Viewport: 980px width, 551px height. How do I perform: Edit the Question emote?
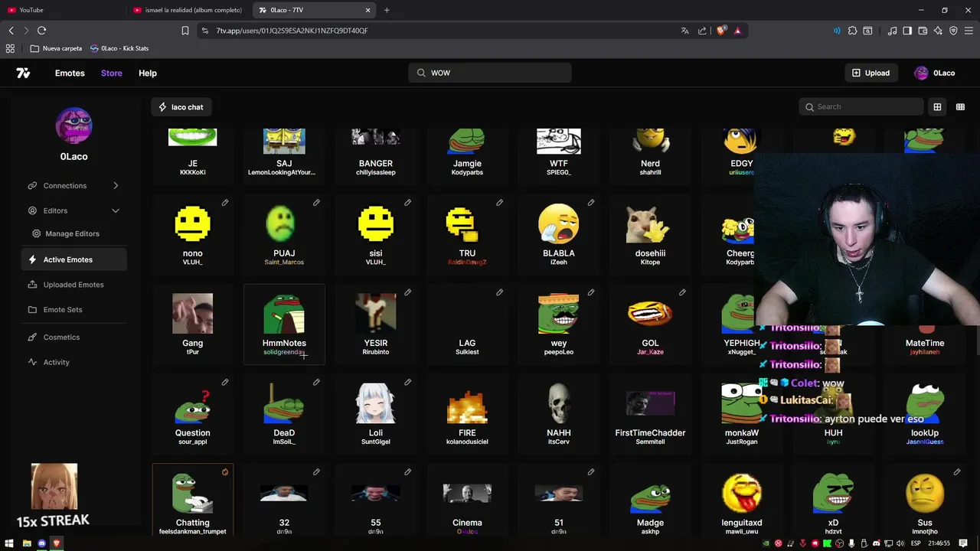[225, 382]
